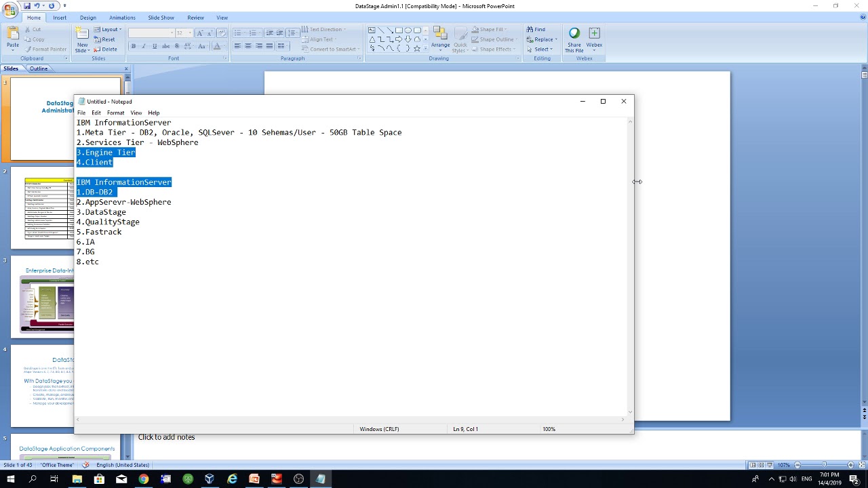Viewport: 868px width, 488px height.
Task: Open the font name combo box
Action: pos(151,33)
